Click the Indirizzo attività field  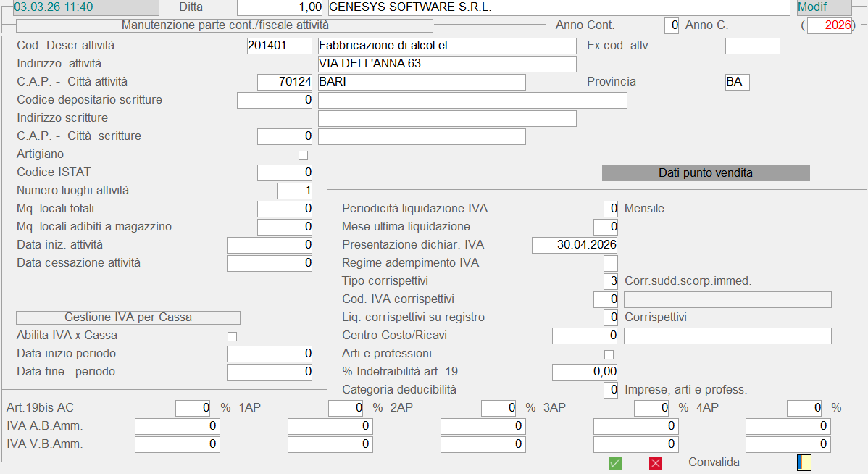coord(447,64)
